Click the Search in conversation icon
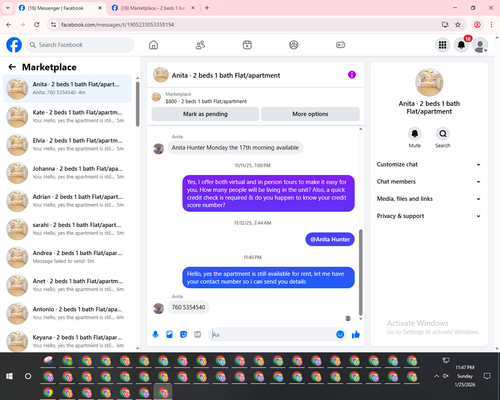The image size is (500, 400). (443, 134)
